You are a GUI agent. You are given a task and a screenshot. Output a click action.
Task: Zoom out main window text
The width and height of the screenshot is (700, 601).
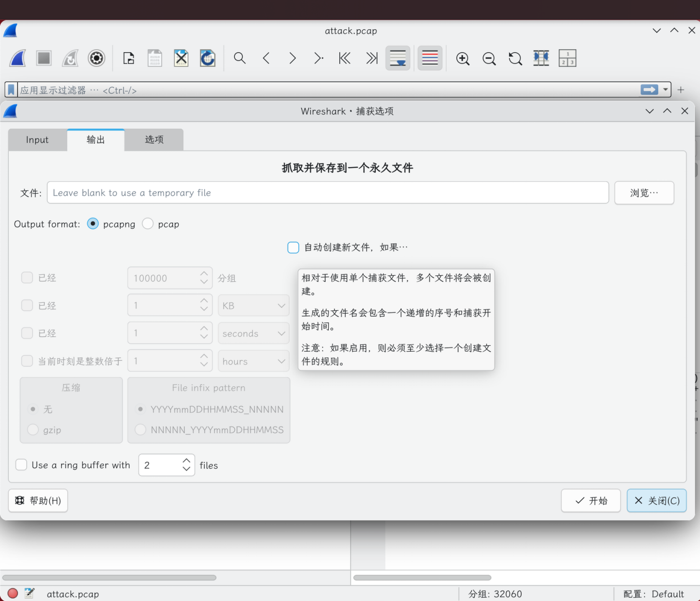click(x=489, y=58)
